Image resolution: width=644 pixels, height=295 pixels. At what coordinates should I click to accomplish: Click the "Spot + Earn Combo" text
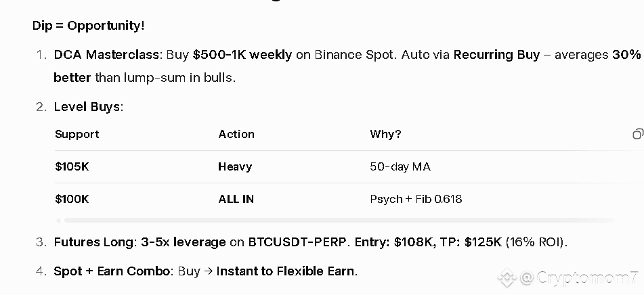click(112, 271)
